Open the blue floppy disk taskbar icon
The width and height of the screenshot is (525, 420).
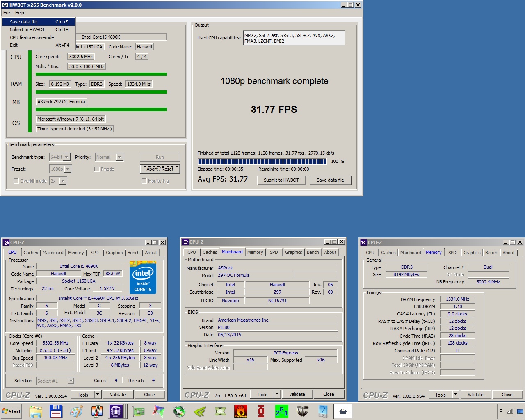(x=56, y=411)
